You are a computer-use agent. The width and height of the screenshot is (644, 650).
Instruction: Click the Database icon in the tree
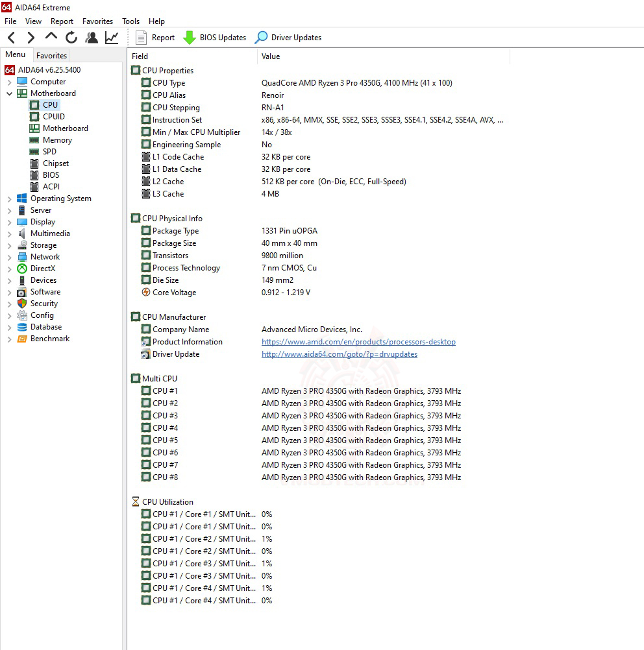click(x=22, y=327)
